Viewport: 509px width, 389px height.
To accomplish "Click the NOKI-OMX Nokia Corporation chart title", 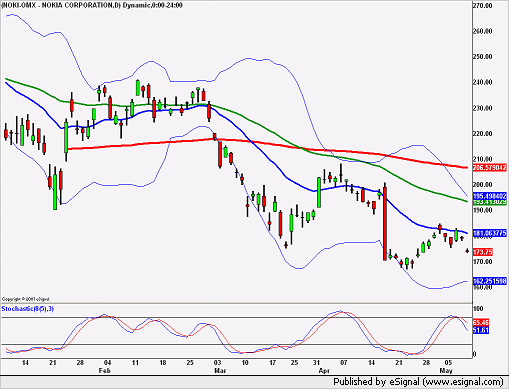I will [x=92, y=5].
